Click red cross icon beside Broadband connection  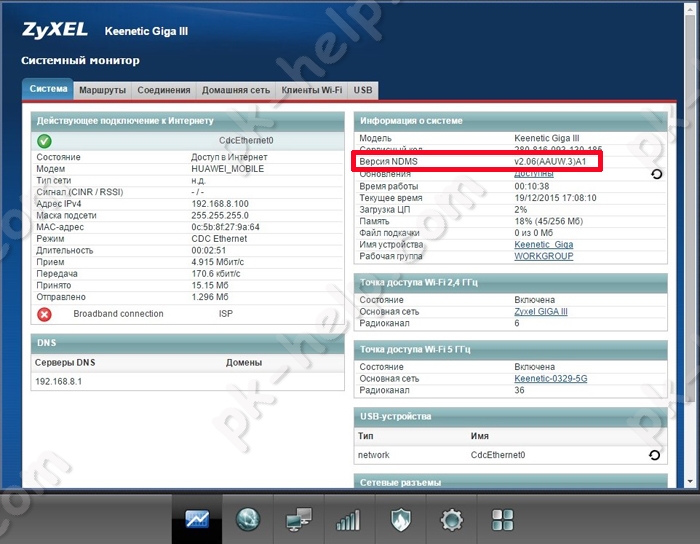(45, 314)
